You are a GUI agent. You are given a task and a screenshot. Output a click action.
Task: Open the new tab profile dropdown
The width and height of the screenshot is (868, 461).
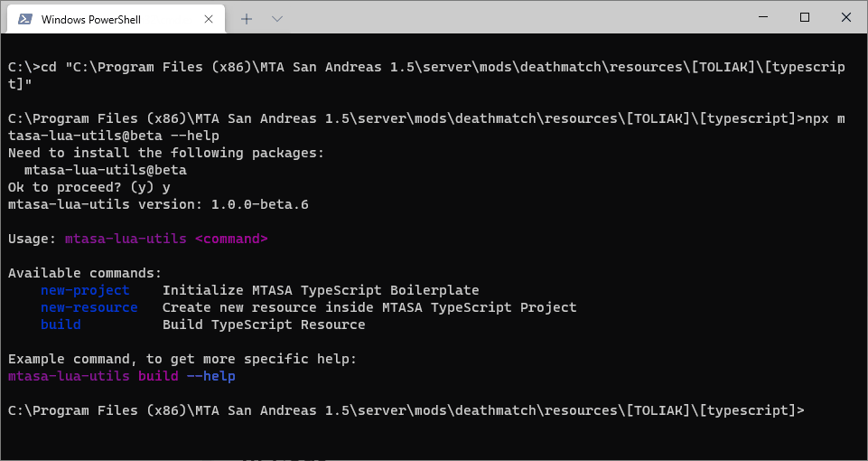(x=277, y=19)
